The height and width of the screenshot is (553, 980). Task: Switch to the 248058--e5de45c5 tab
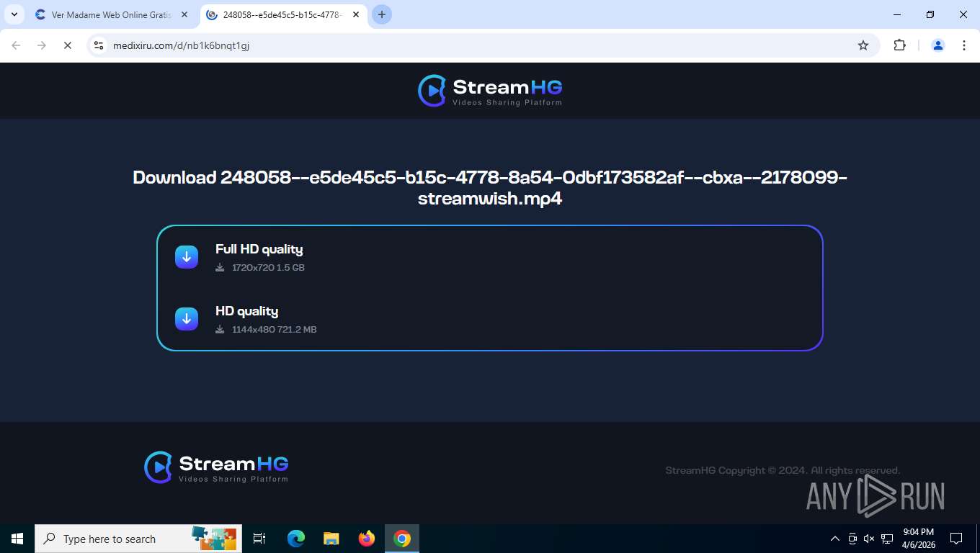pos(282,14)
